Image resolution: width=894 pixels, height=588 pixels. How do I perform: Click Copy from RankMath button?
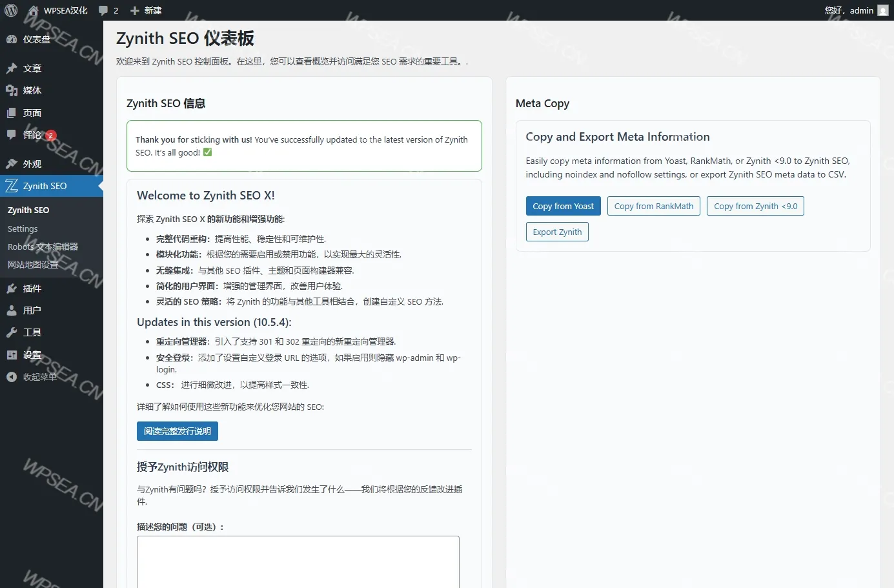654,206
